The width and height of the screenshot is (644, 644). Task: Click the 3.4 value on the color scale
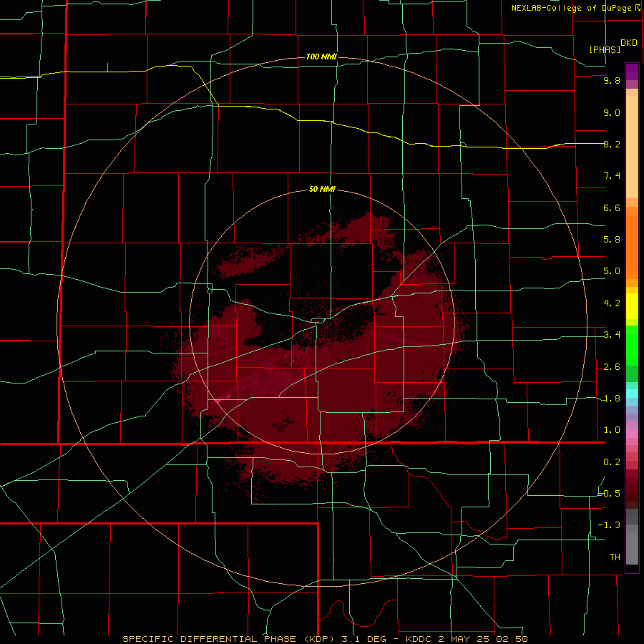612,335
